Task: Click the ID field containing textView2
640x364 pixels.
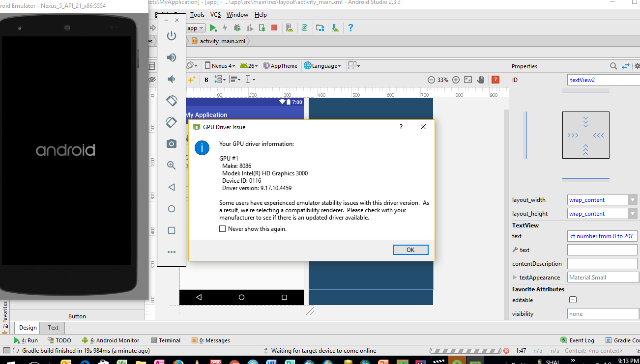Action: point(602,80)
